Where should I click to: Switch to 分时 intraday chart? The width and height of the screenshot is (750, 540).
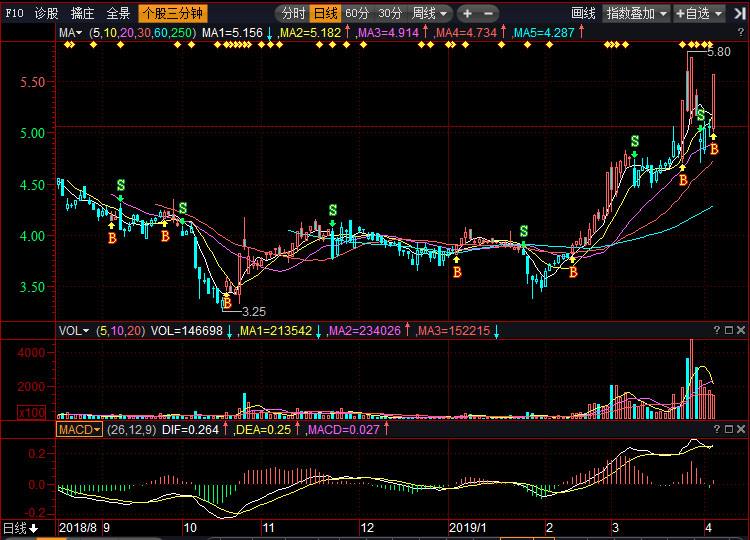[x=293, y=13]
